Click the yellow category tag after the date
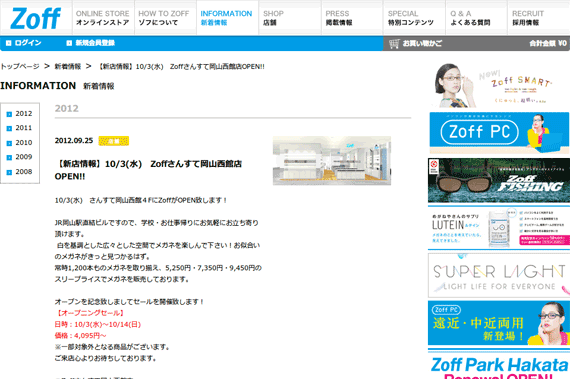The image size is (570, 379). point(113,141)
